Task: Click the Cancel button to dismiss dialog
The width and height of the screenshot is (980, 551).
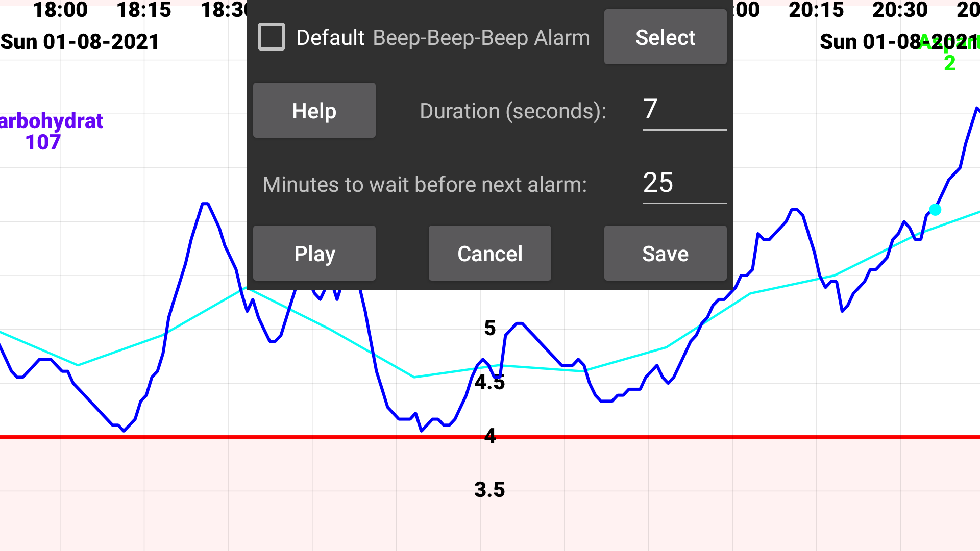Action: 489,254
